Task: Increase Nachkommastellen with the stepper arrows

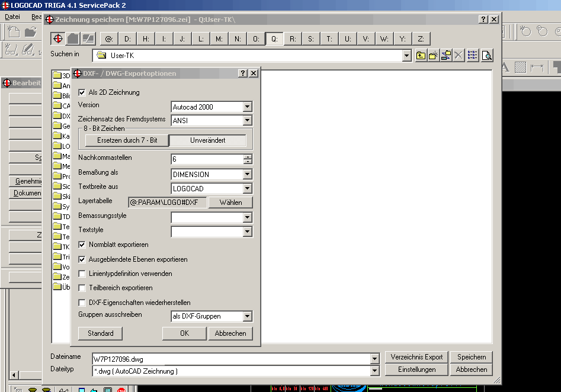Action: point(248,157)
